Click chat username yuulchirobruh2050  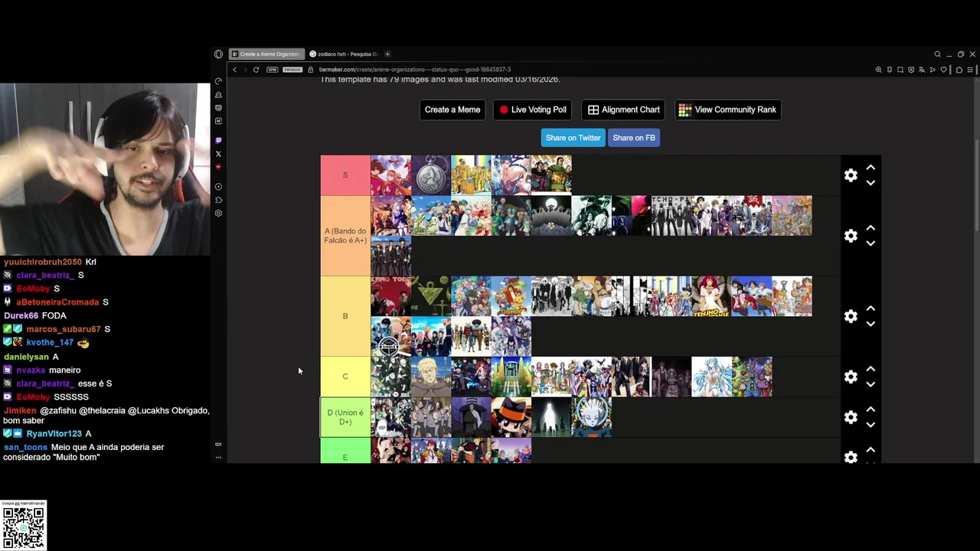tap(42, 262)
